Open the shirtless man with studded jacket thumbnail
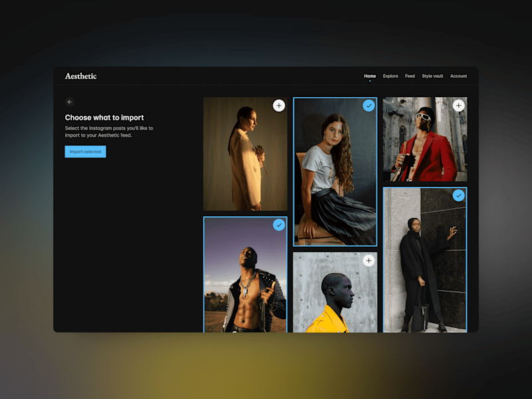This screenshot has width=532, height=399. click(x=245, y=275)
